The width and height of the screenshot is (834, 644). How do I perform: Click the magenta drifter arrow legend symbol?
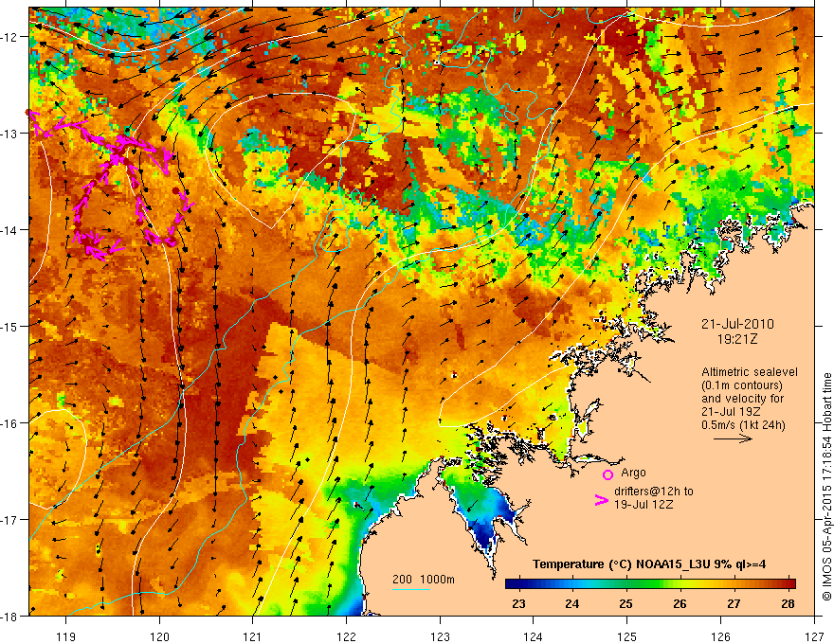602,500
